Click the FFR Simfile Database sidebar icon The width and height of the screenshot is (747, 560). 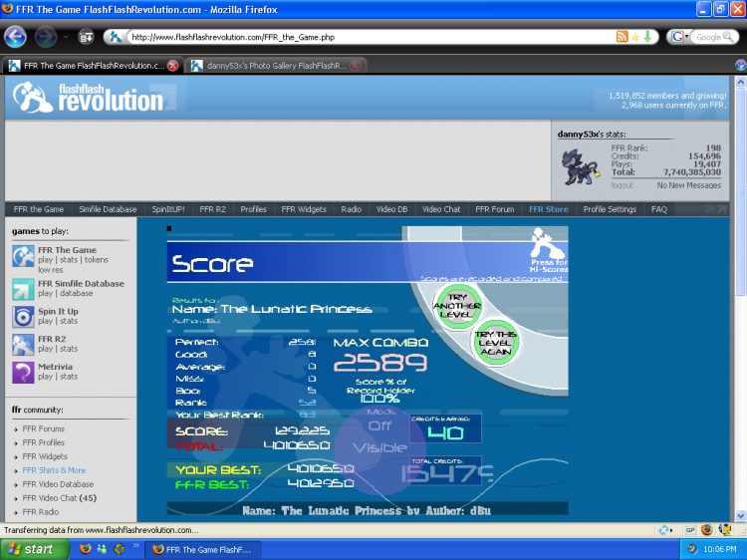click(x=23, y=289)
